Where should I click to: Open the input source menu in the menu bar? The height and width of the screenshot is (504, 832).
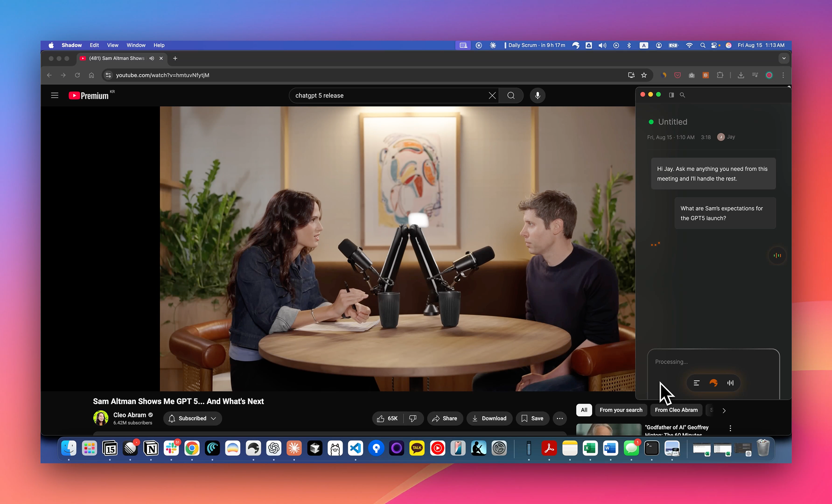click(x=644, y=45)
